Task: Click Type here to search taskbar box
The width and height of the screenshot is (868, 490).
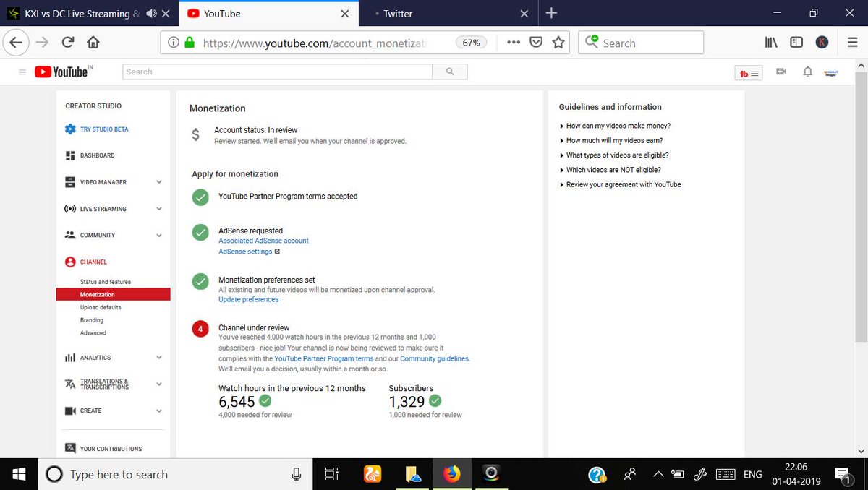Action: point(174,474)
